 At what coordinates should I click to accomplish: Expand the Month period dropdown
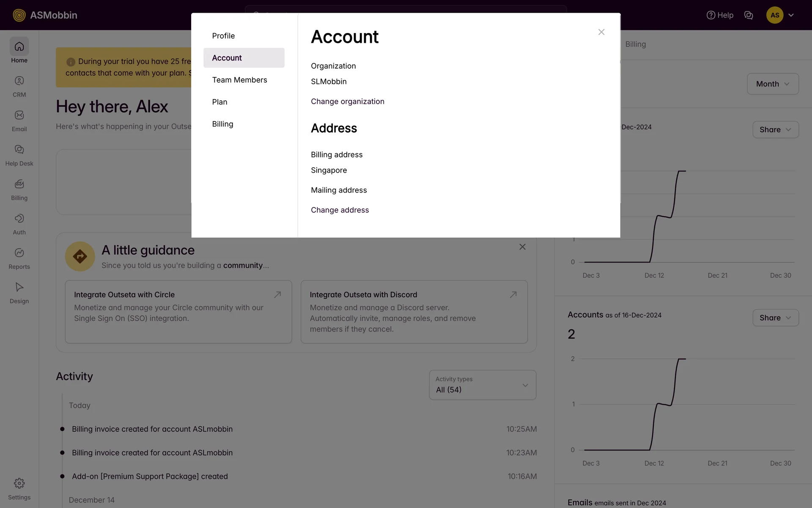[x=772, y=84]
